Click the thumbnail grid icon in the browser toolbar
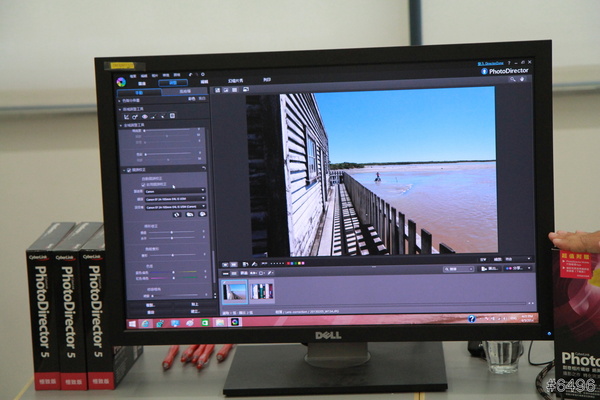Screen dimensions: 600x400 [x=234, y=273]
